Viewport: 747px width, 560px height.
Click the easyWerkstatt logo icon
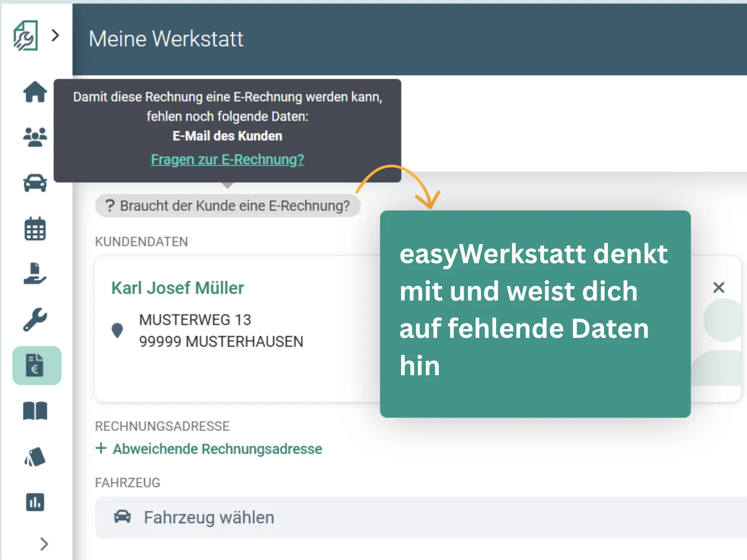tap(26, 35)
